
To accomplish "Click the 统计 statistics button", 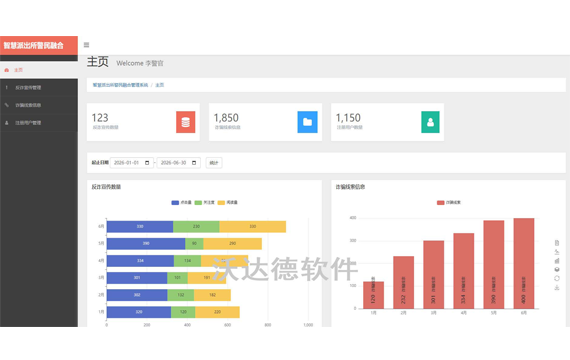I will point(214,163).
